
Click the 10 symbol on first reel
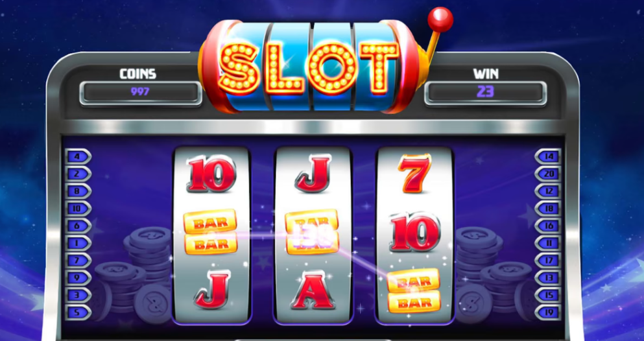click(211, 174)
